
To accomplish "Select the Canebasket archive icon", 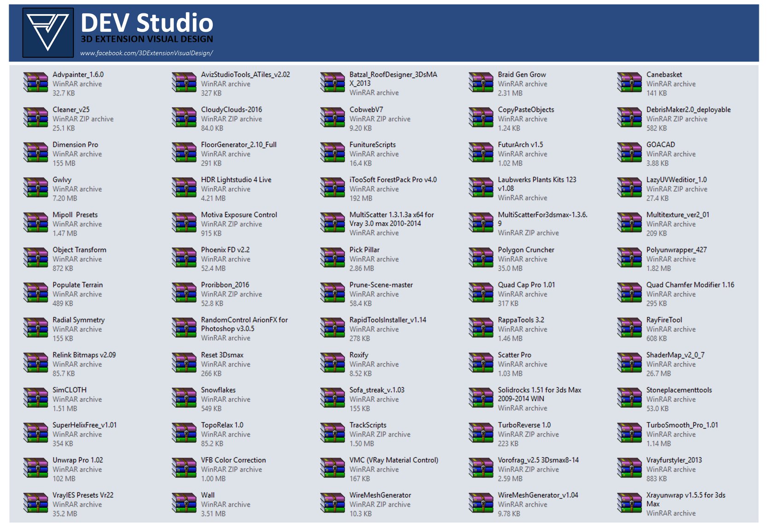I will point(629,83).
